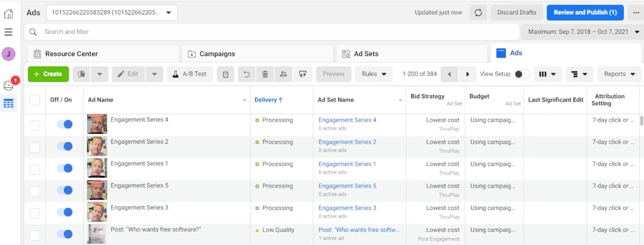Go to previous page of ads
The height and width of the screenshot is (245, 644).
point(450,74)
